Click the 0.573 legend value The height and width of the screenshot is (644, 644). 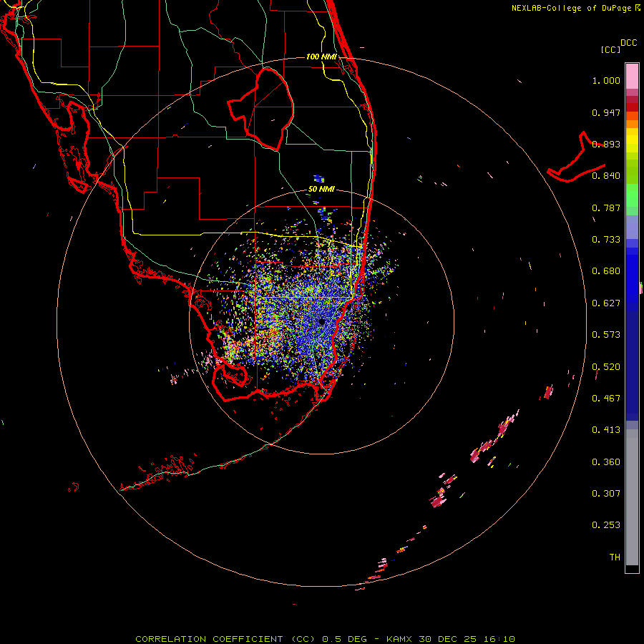pyautogui.click(x=606, y=335)
